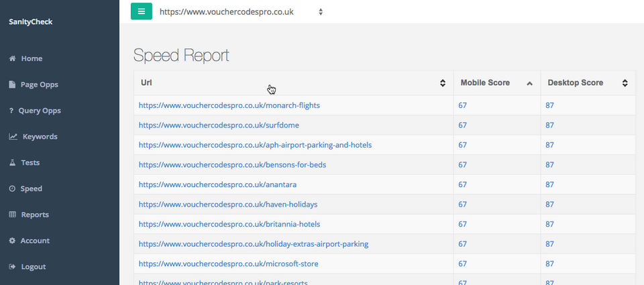This screenshot has width=644, height=285.
Task: Click the Account gear icon
Action: tap(12, 241)
